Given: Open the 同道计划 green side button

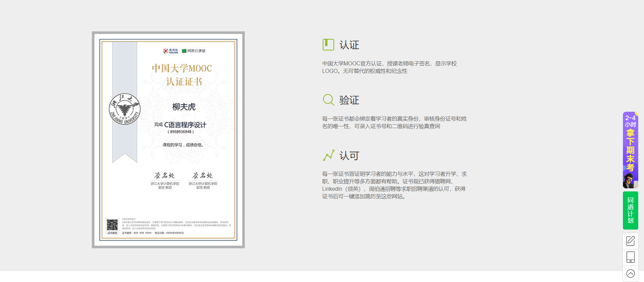Looking at the screenshot, I should point(630,210).
